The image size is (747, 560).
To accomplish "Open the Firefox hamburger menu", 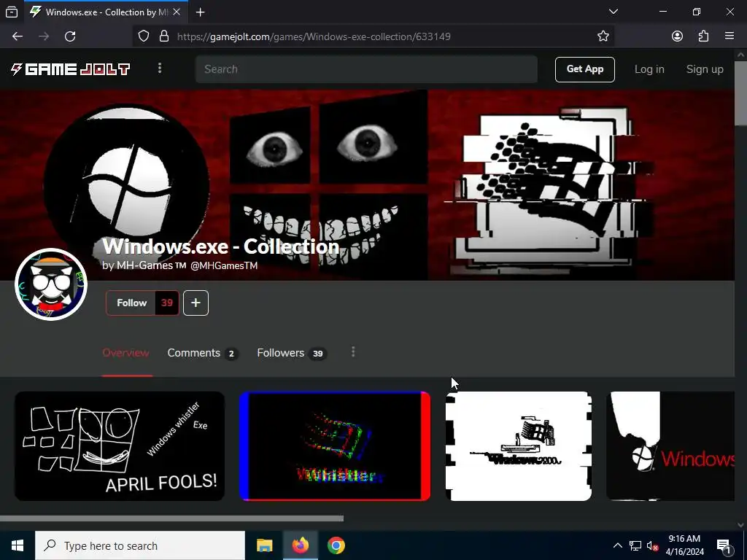I will click(729, 36).
